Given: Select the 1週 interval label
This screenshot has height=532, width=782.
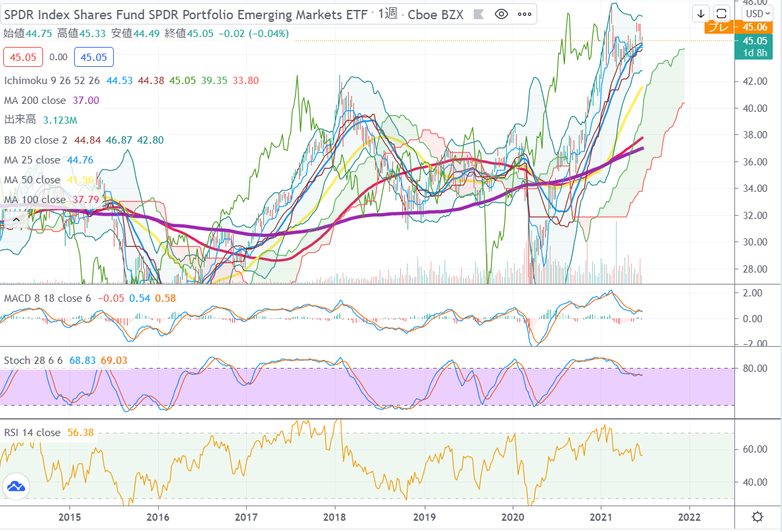Looking at the screenshot, I should click(388, 14).
